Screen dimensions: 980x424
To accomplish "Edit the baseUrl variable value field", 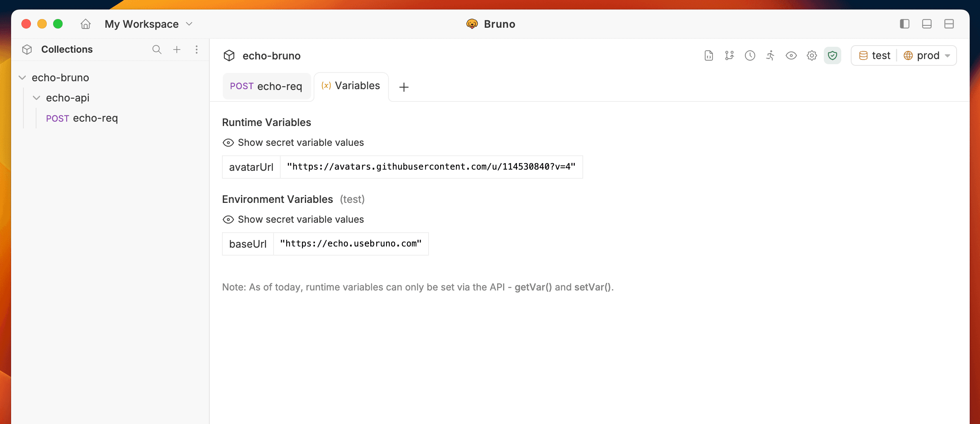I will click(350, 244).
